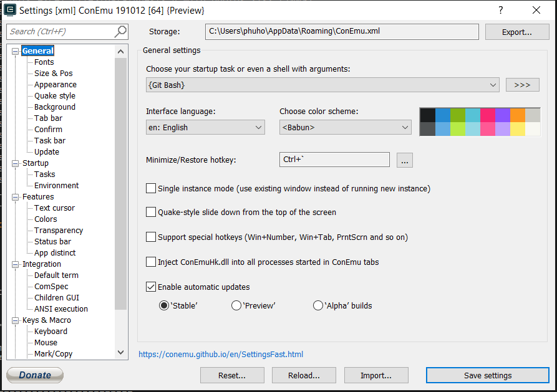Collapse the General tree branch
The height and width of the screenshot is (392, 557).
14,50
